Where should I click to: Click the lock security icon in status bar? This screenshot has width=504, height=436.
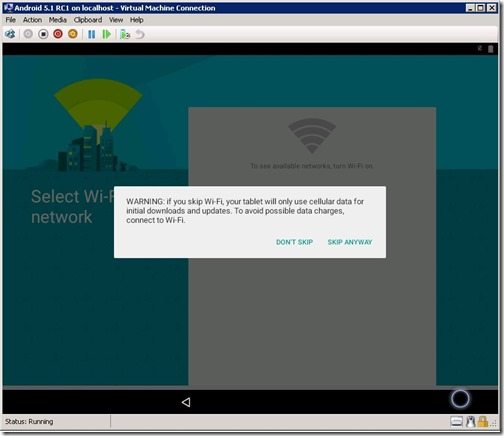point(482,422)
